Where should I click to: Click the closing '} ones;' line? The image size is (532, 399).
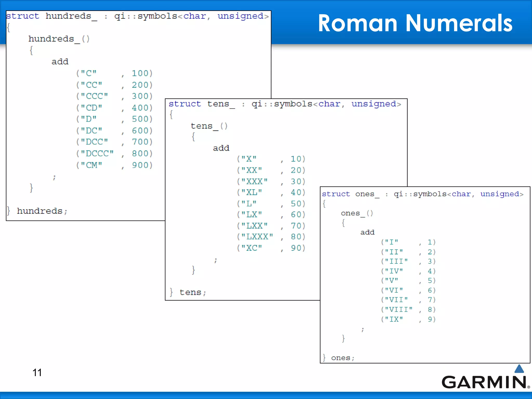coord(338,358)
